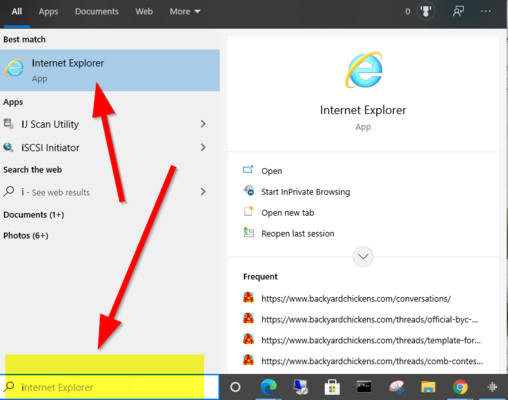Viewport: 508px width, 400px height.
Task: Click Open new tab action
Action: pyautogui.click(x=288, y=213)
